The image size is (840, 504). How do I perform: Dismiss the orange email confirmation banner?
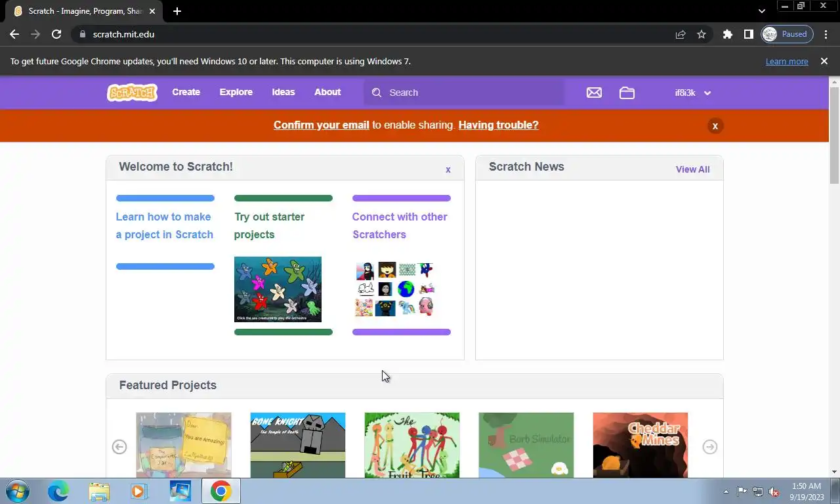715,126
